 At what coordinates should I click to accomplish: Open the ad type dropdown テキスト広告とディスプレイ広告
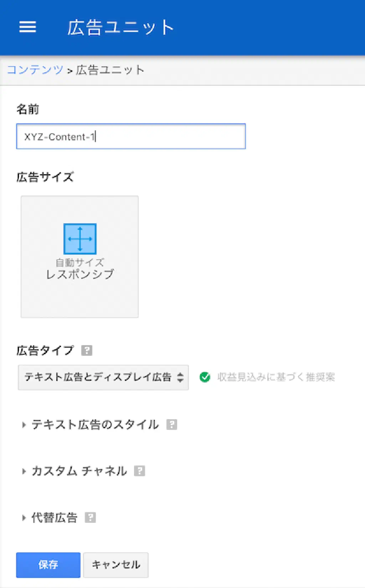[103, 377]
